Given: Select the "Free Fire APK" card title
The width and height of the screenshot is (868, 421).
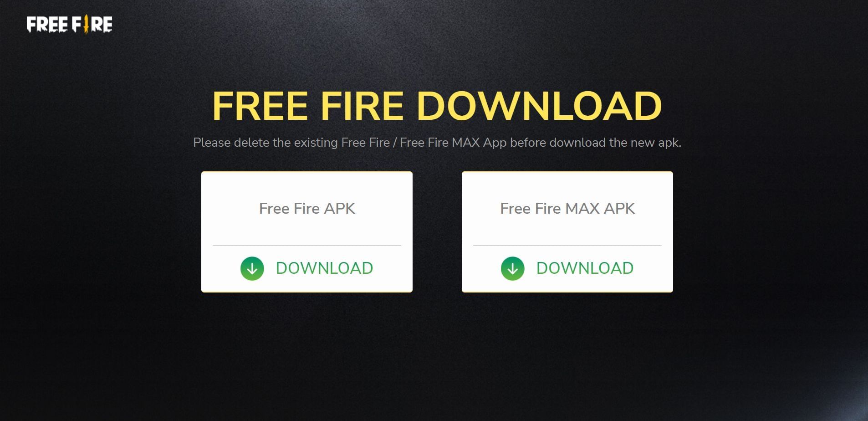Looking at the screenshot, I should click(307, 209).
